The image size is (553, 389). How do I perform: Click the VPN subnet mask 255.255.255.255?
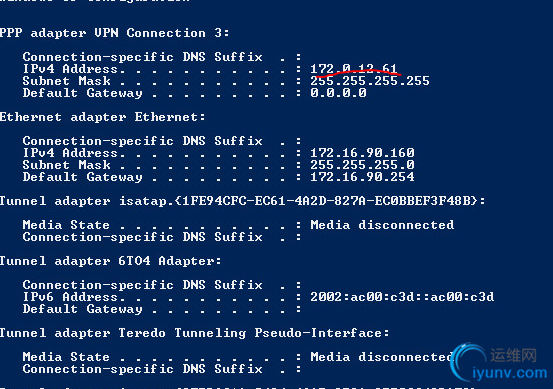(370, 81)
